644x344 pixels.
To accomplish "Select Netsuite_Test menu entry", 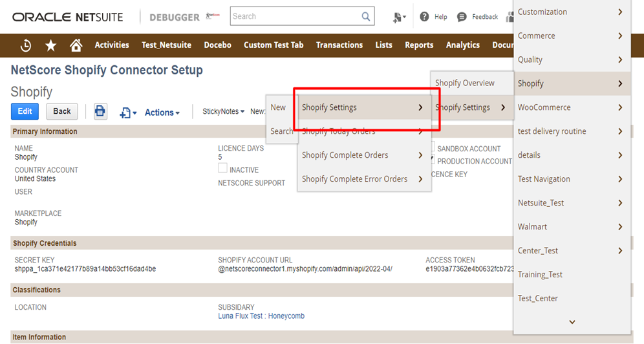I will [x=572, y=203].
